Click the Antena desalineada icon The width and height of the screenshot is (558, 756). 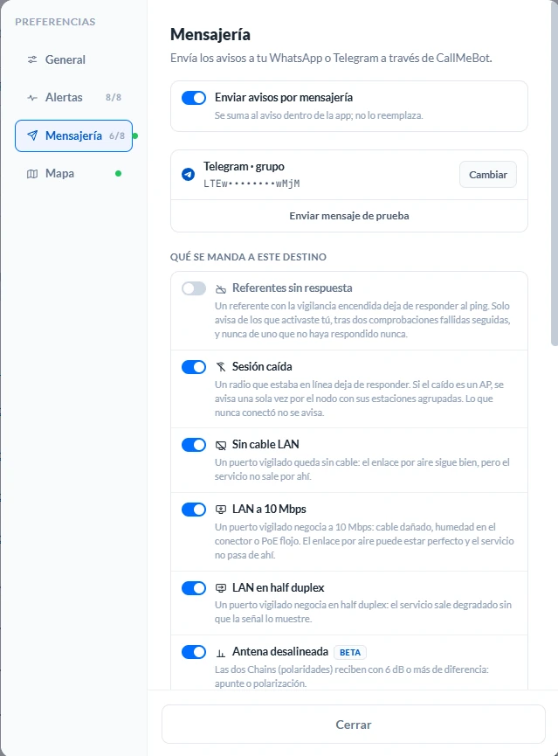click(x=221, y=653)
